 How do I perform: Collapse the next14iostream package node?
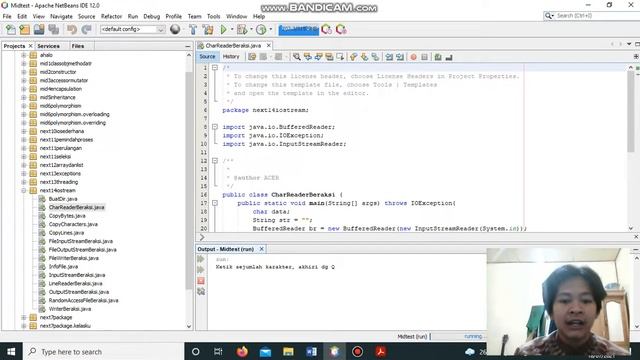click(x=24, y=191)
